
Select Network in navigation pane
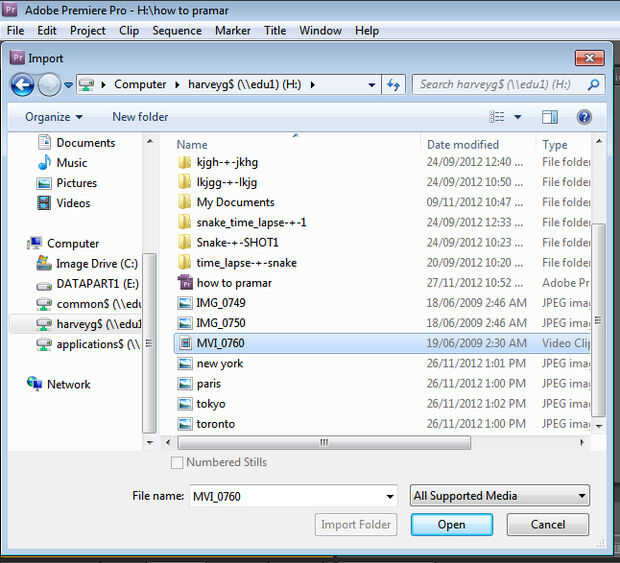coord(59,384)
